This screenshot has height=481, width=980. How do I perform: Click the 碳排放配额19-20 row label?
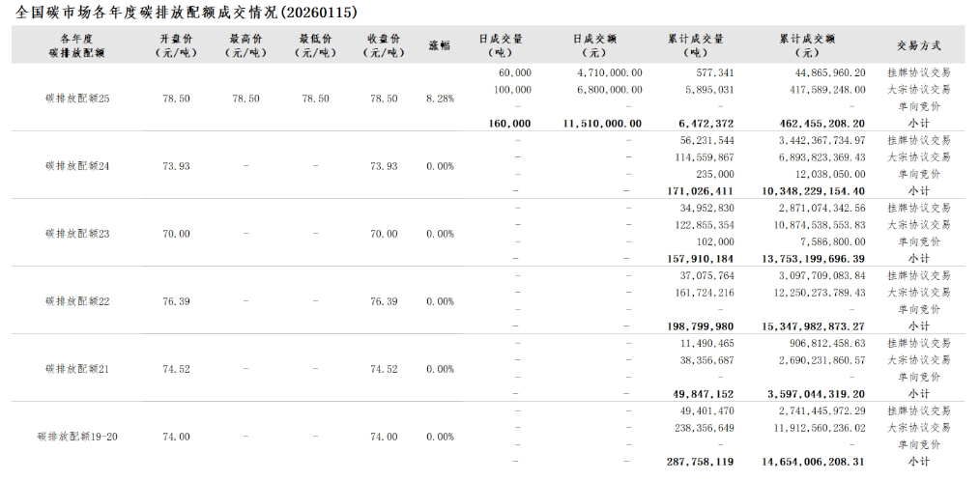(x=77, y=437)
